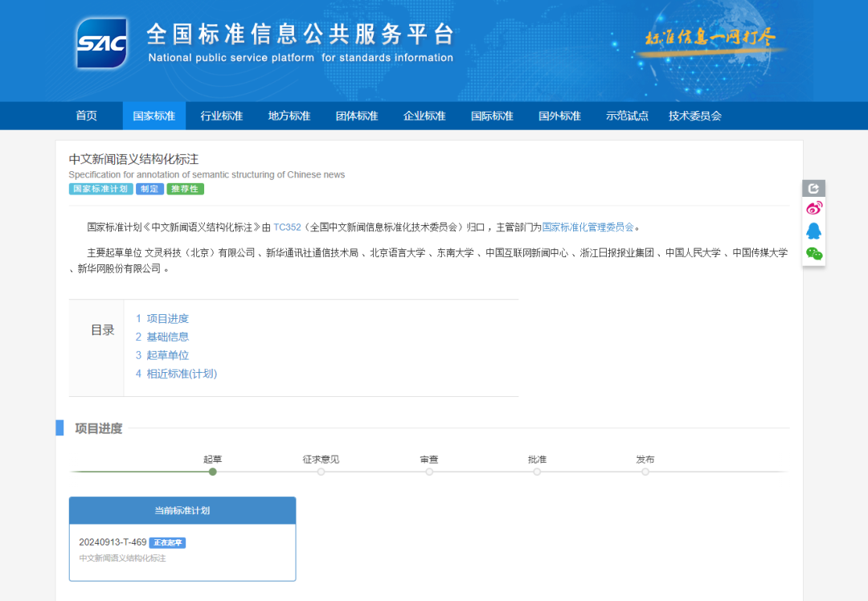Share the page via Weibo icon
Image resolution: width=868 pixels, height=601 pixels.
(x=814, y=207)
